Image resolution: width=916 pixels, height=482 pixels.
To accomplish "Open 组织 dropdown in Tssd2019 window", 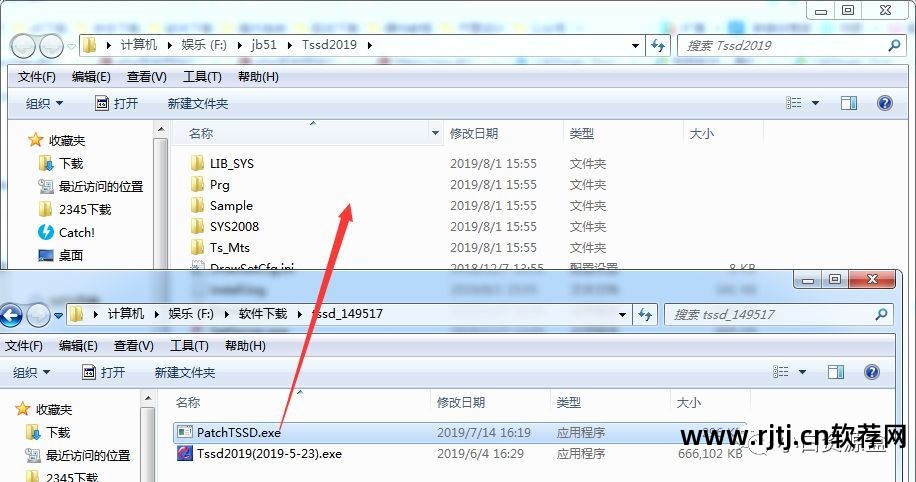I will [44, 103].
